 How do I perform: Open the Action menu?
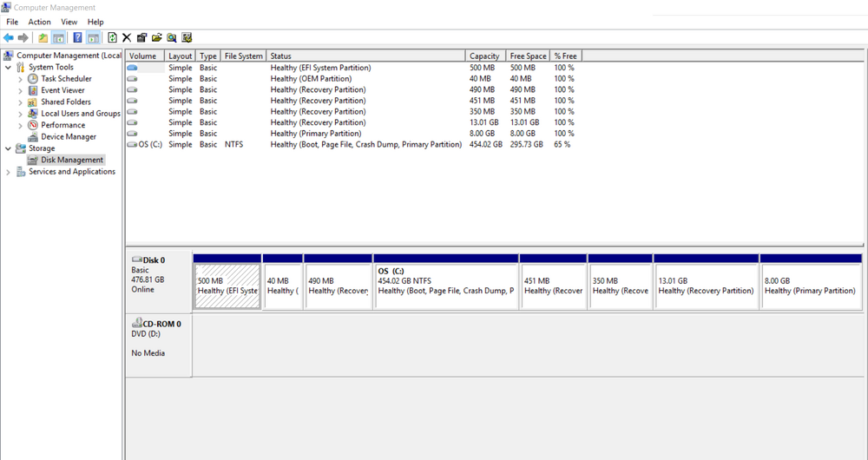pos(39,23)
